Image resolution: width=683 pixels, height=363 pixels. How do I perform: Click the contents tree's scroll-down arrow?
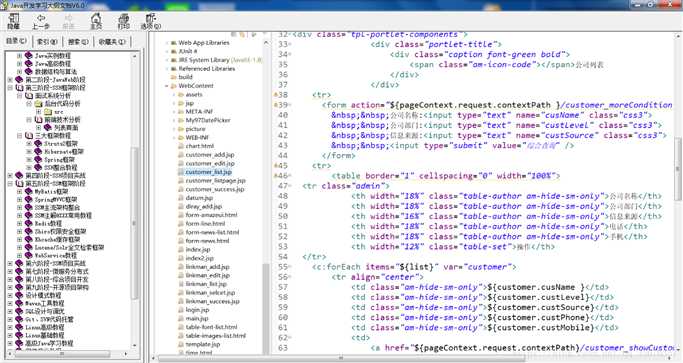click(135, 345)
